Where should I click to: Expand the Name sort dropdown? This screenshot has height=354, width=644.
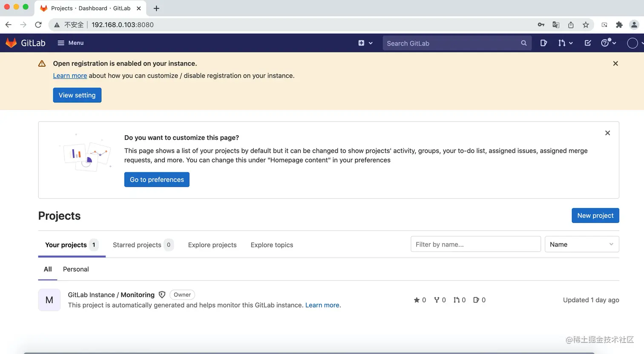click(582, 244)
